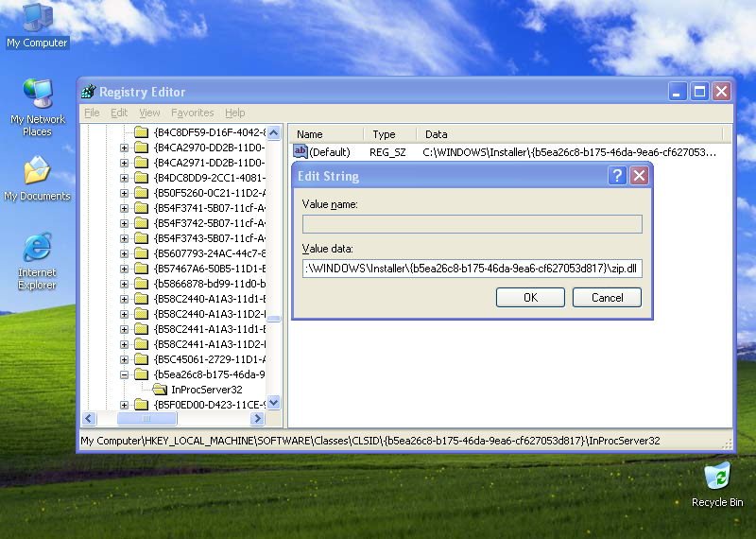Open the Favorites menu
The width and height of the screenshot is (756, 539).
pos(192,113)
